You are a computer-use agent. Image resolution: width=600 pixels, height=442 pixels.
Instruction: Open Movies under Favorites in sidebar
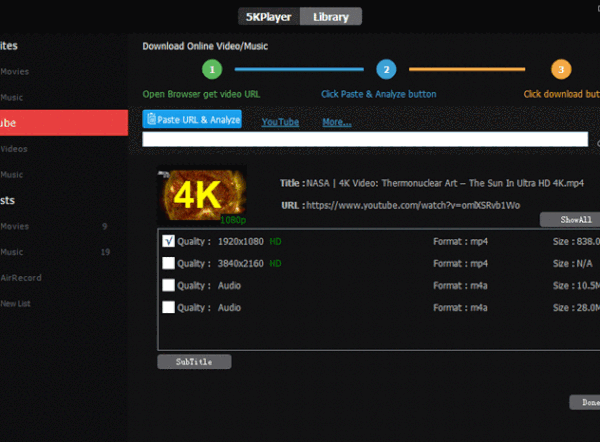point(15,72)
